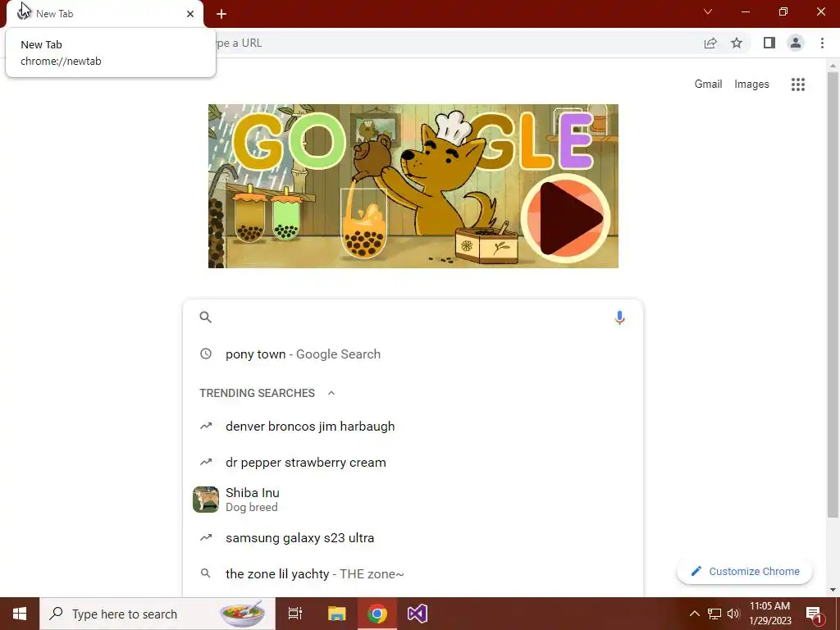The width and height of the screenshot is (840, 630).
Task: Open the Chrome profile avatar
Action: [x=796, y=43]
